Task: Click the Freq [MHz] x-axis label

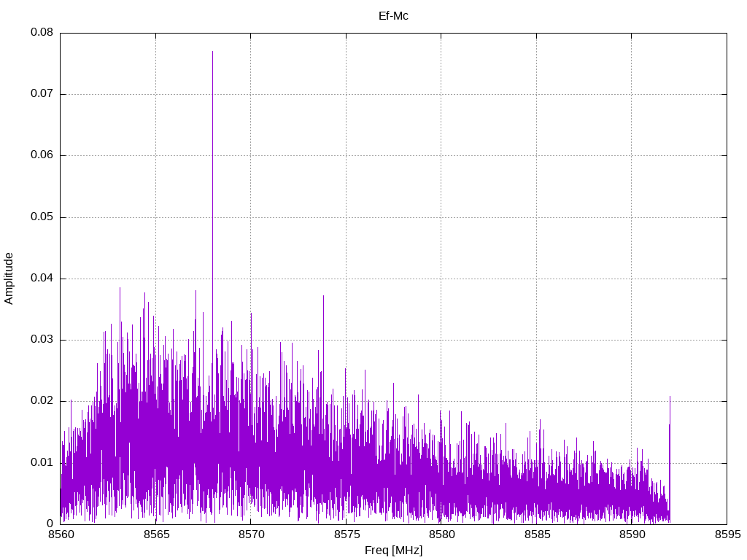Action: 393,551
